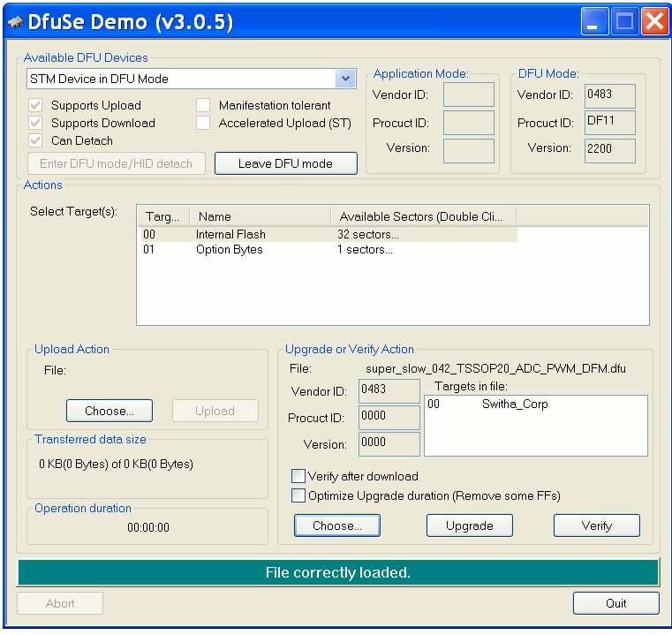The image size is (672, 635).
Task: Click Application Mode Vendor ID field
Action: [x=468, y=94]
